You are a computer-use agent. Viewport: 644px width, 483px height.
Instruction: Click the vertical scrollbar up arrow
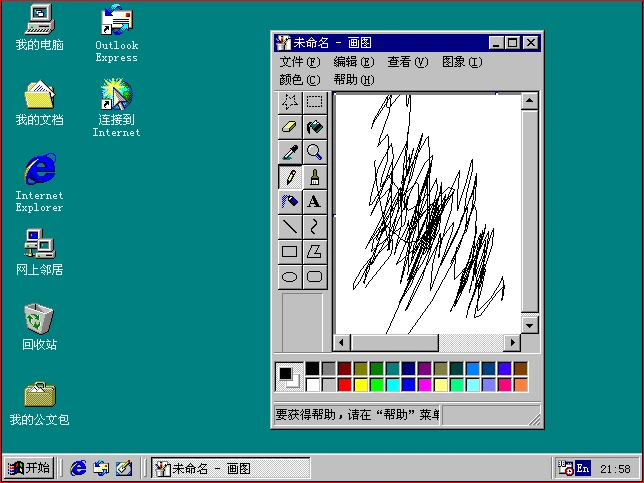530,101
